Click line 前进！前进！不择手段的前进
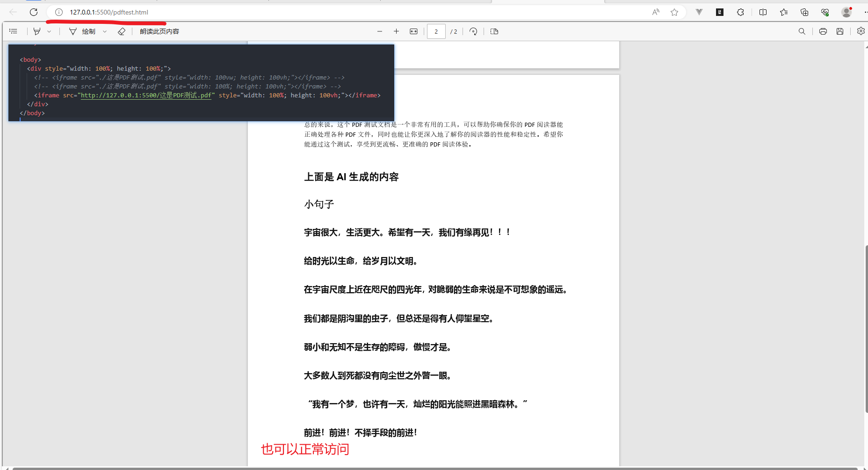The image size is (868, 470). click(360, 433)
